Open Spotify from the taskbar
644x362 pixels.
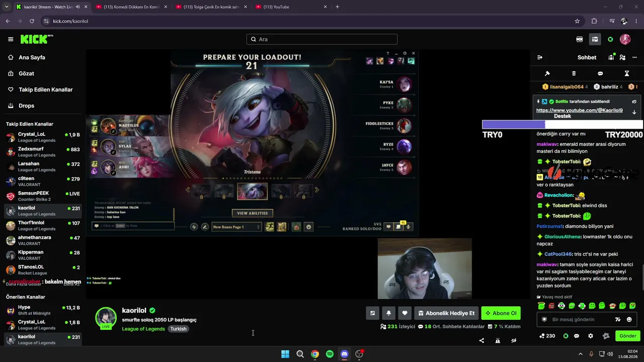coord(330,354)
